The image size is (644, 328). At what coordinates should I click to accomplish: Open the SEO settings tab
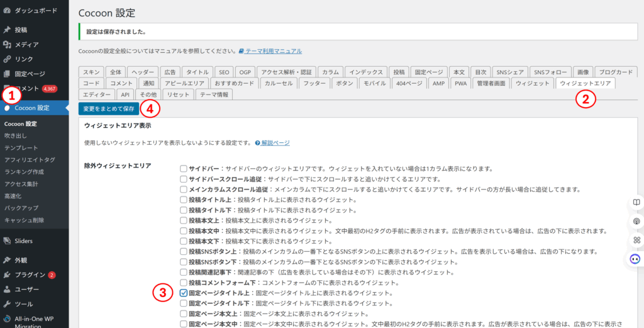[x=225, y=72]
